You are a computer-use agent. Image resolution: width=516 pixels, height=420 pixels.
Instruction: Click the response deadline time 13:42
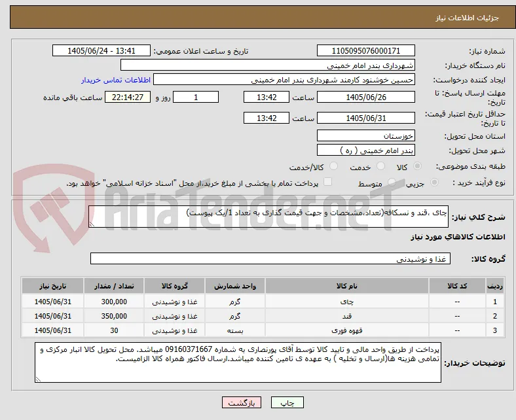coord(267,97)
